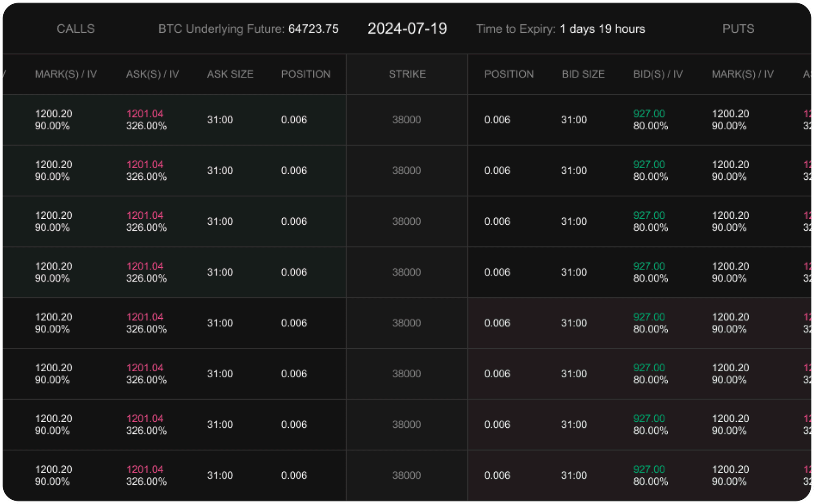This screenshot has width=814, height=504.
Task: Click the calls ask size 31:00 in the second row
Action: [x=220, y=170]
